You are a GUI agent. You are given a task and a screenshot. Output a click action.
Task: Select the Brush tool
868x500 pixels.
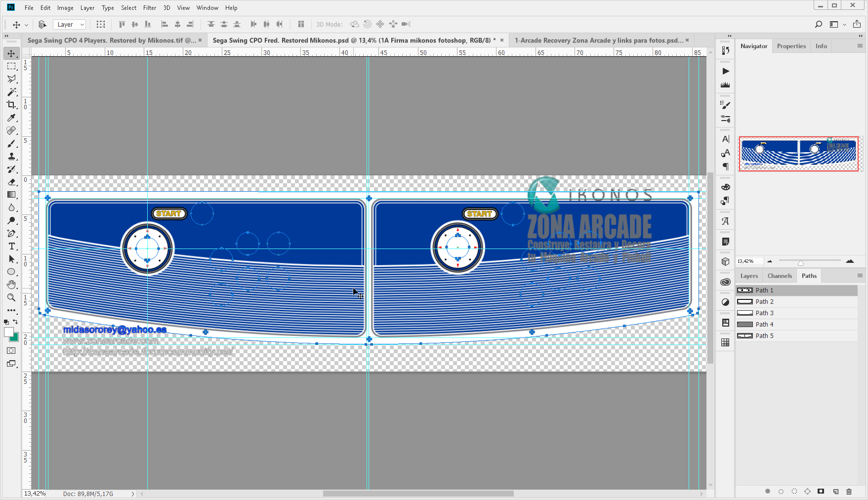coord(11,144)
